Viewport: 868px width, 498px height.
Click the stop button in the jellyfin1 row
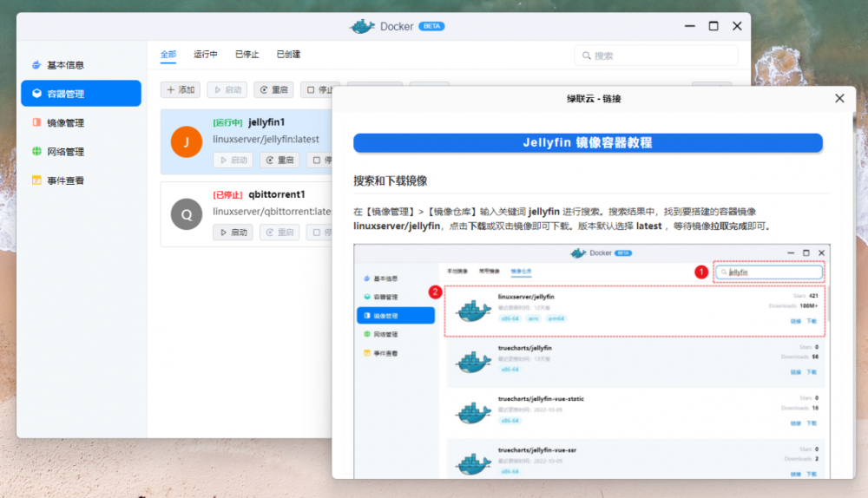coord(319,160)
